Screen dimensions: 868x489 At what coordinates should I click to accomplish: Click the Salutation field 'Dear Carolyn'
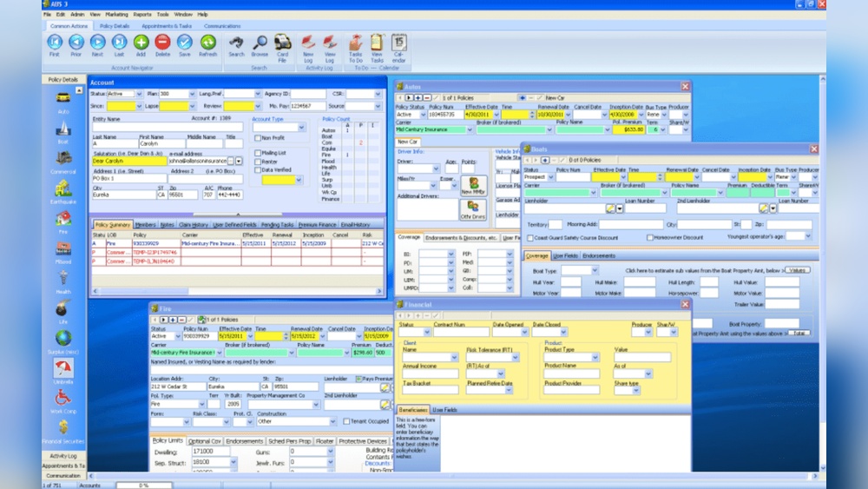(x=129, y=162)
